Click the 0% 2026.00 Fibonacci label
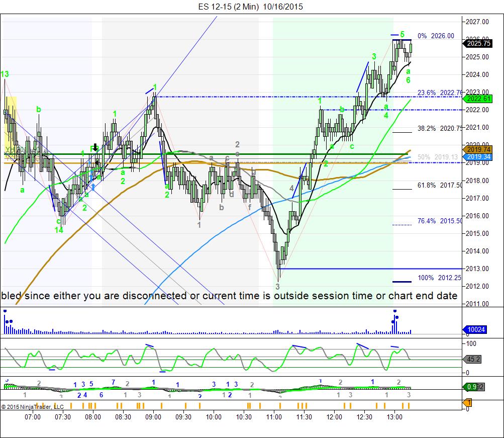 click(436, 36)
